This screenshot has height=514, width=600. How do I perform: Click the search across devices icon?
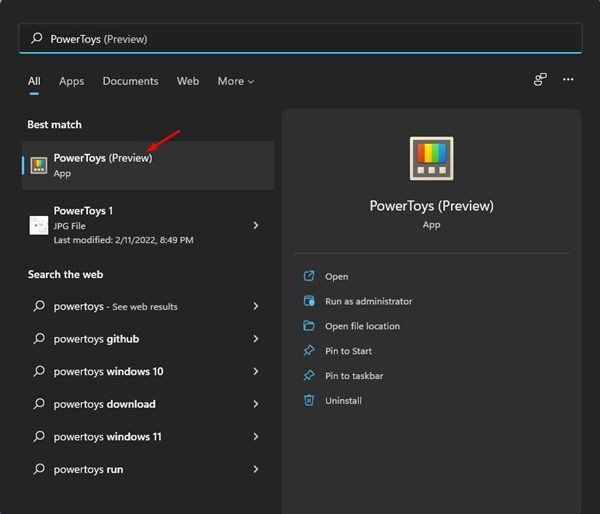point(540,80)
